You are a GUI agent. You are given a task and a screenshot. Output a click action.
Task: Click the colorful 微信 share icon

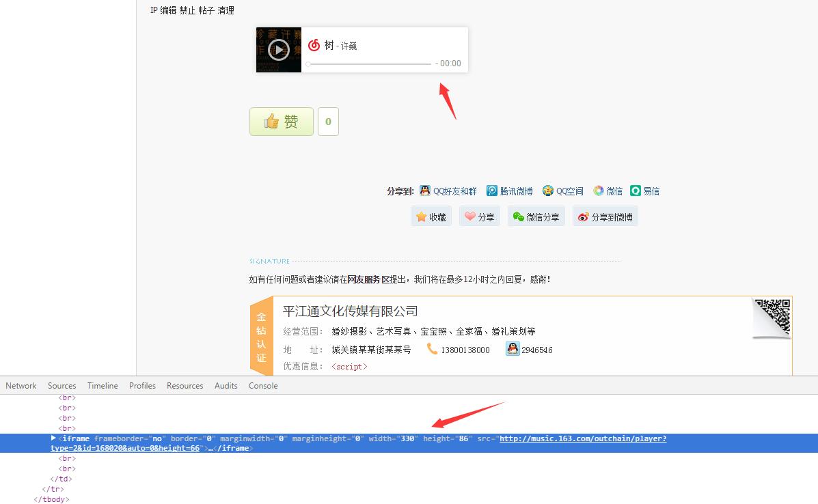point(599,191)
